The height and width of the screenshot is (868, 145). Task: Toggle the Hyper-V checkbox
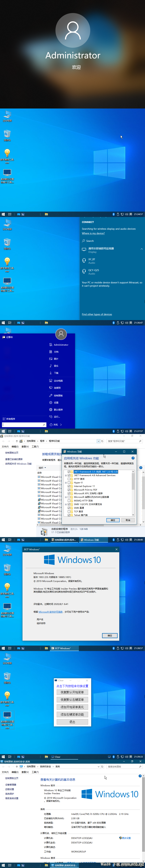[69, 482]
